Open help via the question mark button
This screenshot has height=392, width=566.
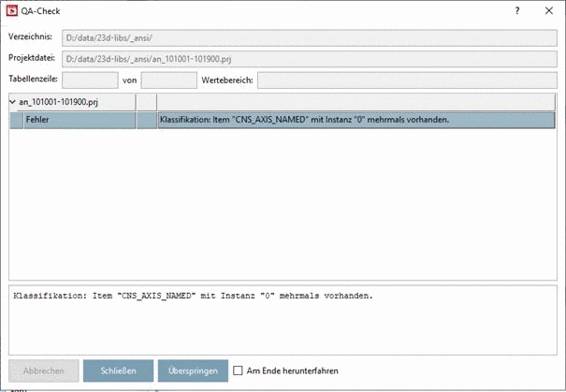(517, 11)
